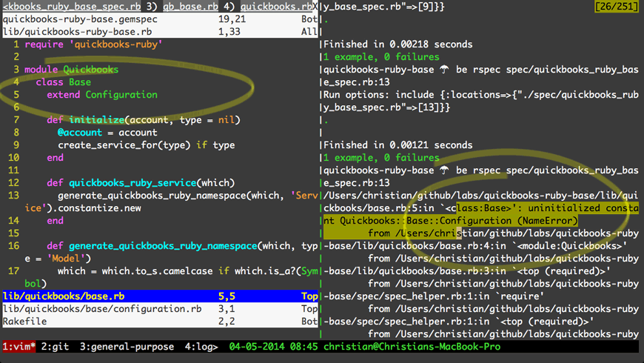Viewport: 644px width, 363px height.
Task: Click the [26/251] tmux copy-mode indicator
Action: pyautogui.click(x=616, y=7)
